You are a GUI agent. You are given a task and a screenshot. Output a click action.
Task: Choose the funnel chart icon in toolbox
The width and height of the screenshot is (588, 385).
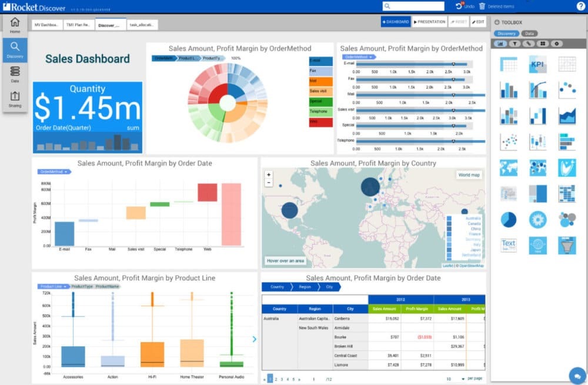(567, 245)
